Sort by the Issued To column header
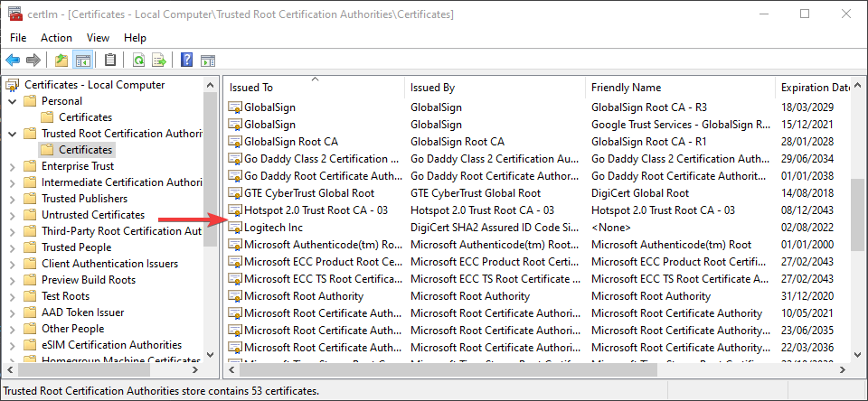Viewport: 868px width, 401px height. coord(315,88)
